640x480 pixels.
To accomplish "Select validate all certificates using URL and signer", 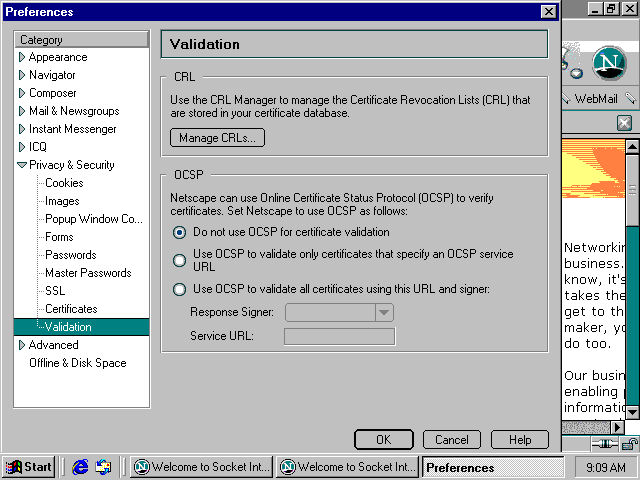I will 179,289.
